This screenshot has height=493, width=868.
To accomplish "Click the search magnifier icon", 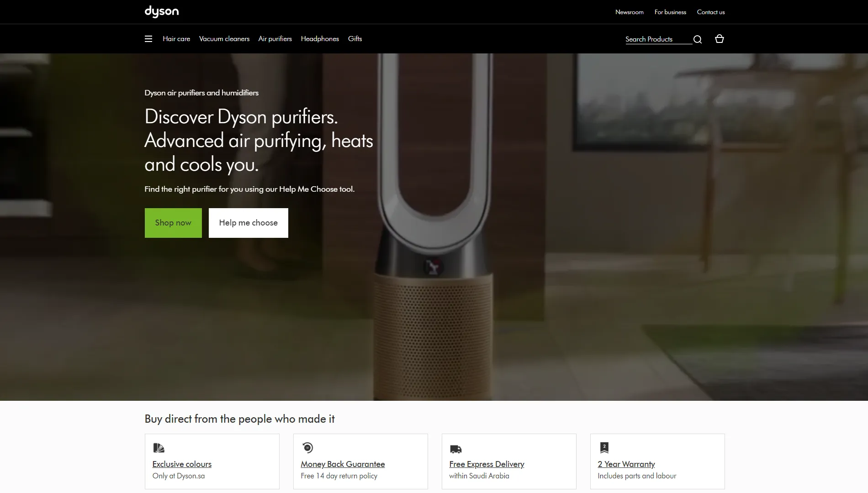I will coord(698,39).
